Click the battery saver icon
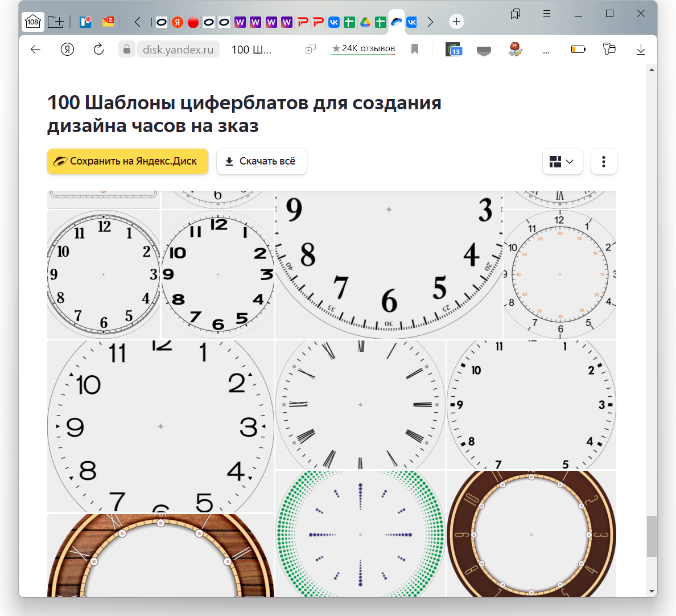 (x=578, y=50)
